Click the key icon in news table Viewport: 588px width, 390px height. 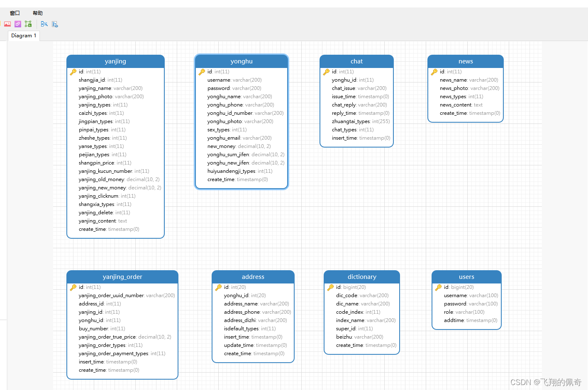point(434,72)
